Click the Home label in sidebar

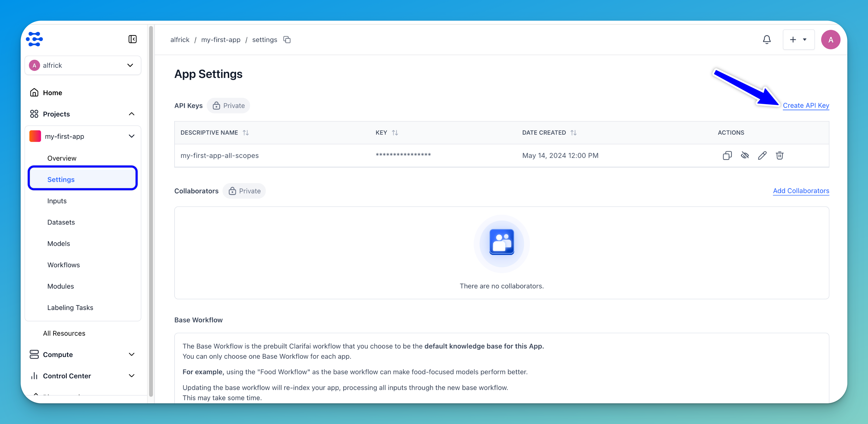tap(52, 92)
